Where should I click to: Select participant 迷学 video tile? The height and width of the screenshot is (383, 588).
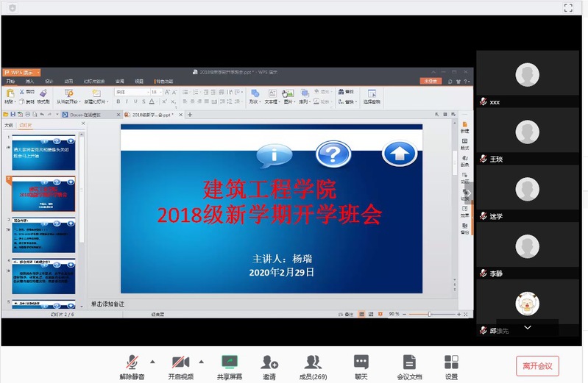click(526, 189)
